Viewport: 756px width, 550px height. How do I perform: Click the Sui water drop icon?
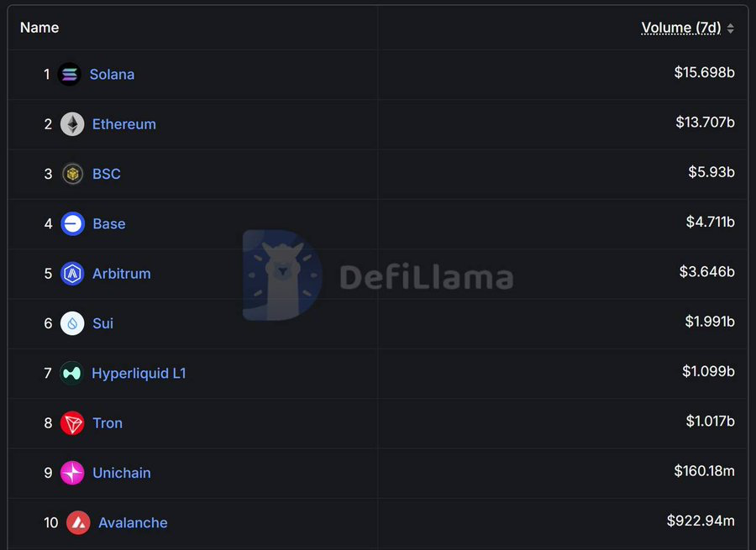click(72, 323)
